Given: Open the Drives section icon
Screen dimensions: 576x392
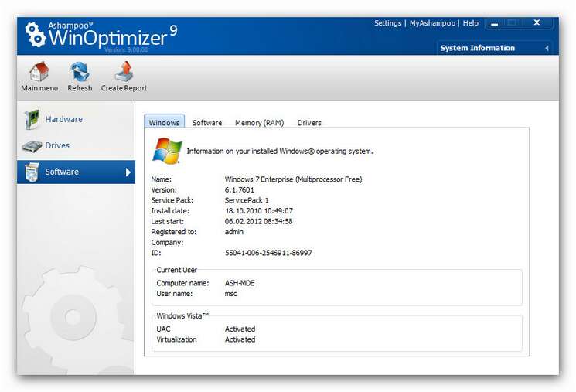Looking at the screenshot, I should point(32,146).
